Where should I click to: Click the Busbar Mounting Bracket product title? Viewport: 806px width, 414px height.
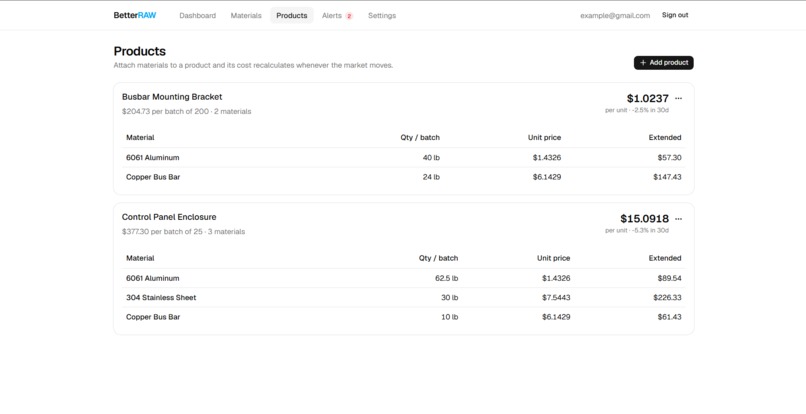click(172, 97)
